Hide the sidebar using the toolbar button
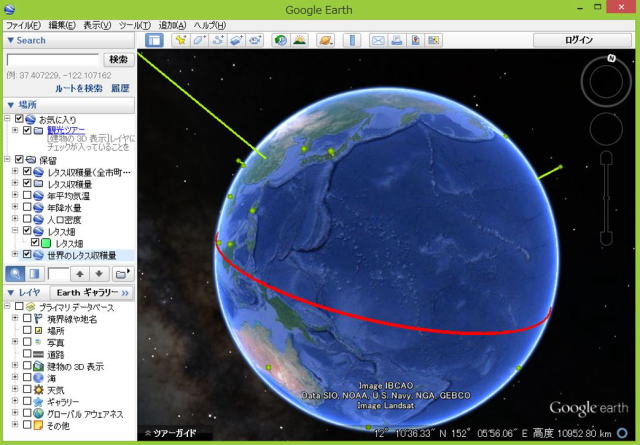The width and height of the screenshot is (640, 445). (x=155, y=40)
